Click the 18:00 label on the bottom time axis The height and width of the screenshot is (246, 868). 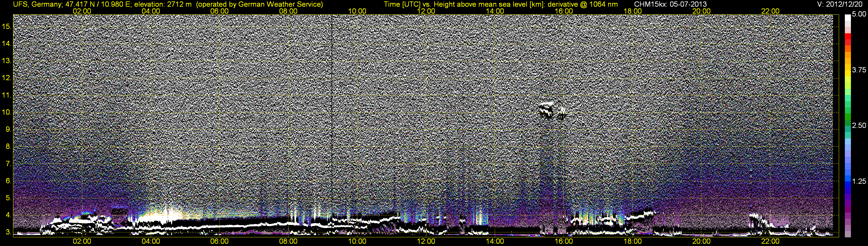point(632,241)
